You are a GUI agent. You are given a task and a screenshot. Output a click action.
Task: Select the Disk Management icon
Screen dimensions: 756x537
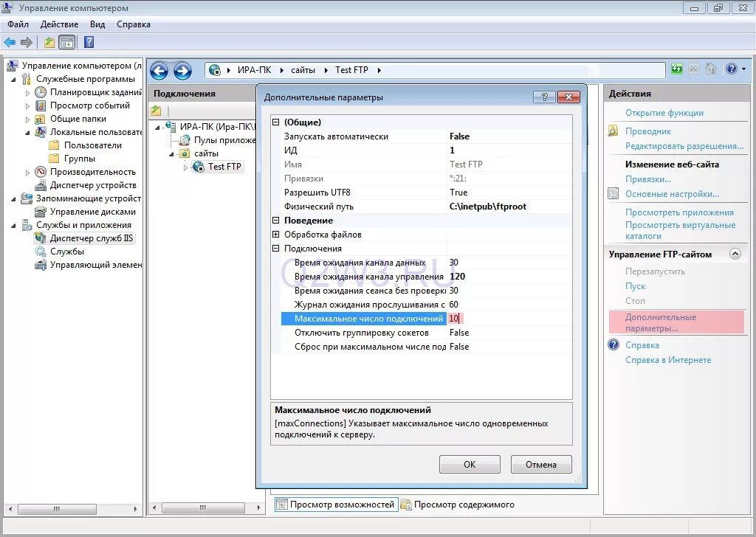[41, 212]
